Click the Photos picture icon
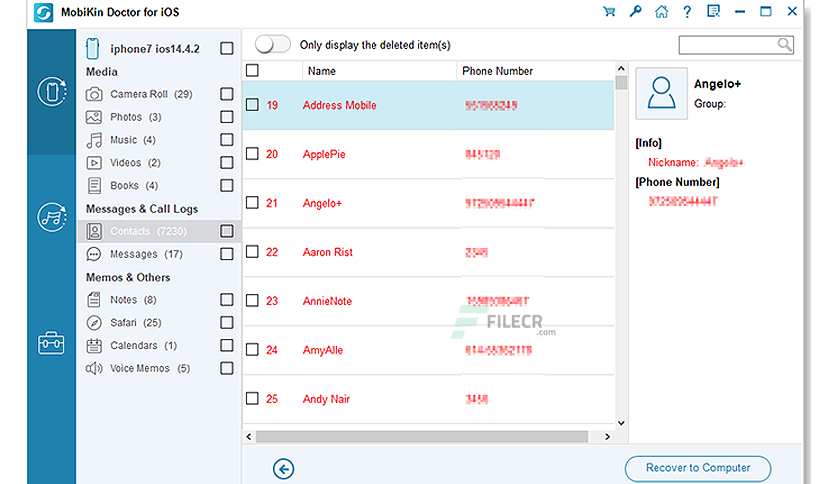This screenshot has width=836, height=484. pyautogui.click(x=94, y=117)
